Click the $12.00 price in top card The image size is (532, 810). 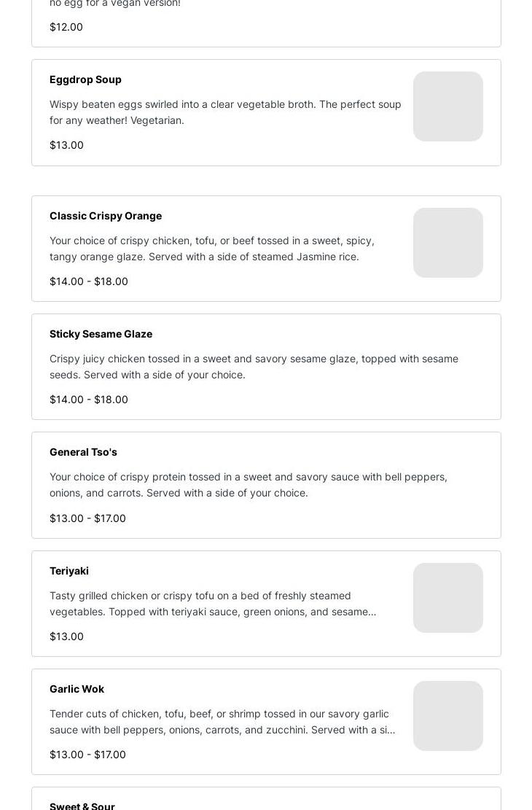(66, 27)
